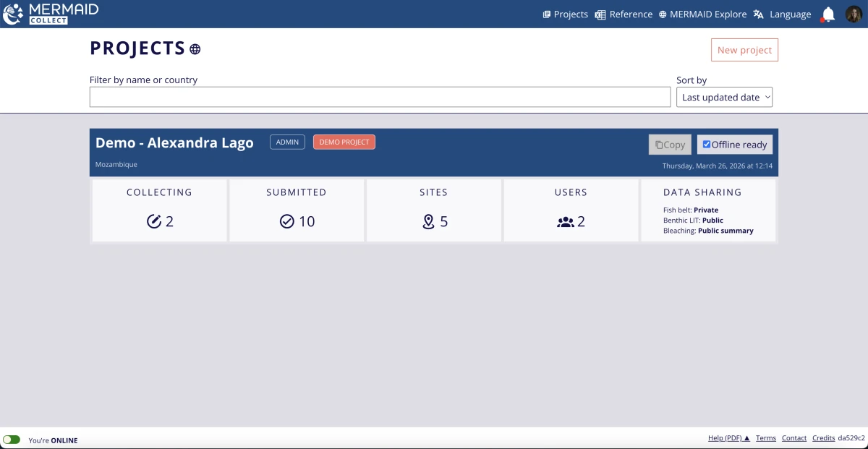This screenshot has width=868, height=449.
Task: Click the Collecting pencil icon
Action: (154, 221)
